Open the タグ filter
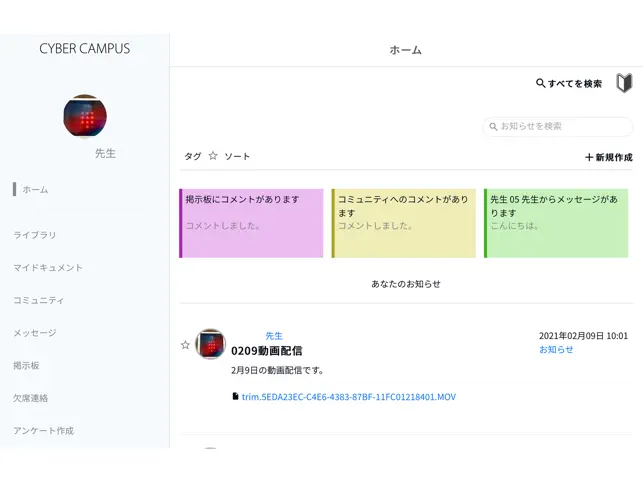 193,156
